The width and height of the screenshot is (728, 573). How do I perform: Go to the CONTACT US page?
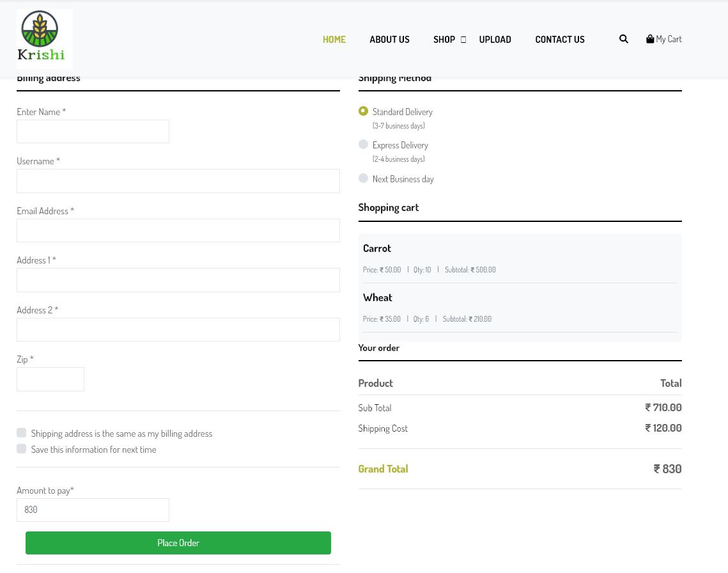[x=560, y=39]
